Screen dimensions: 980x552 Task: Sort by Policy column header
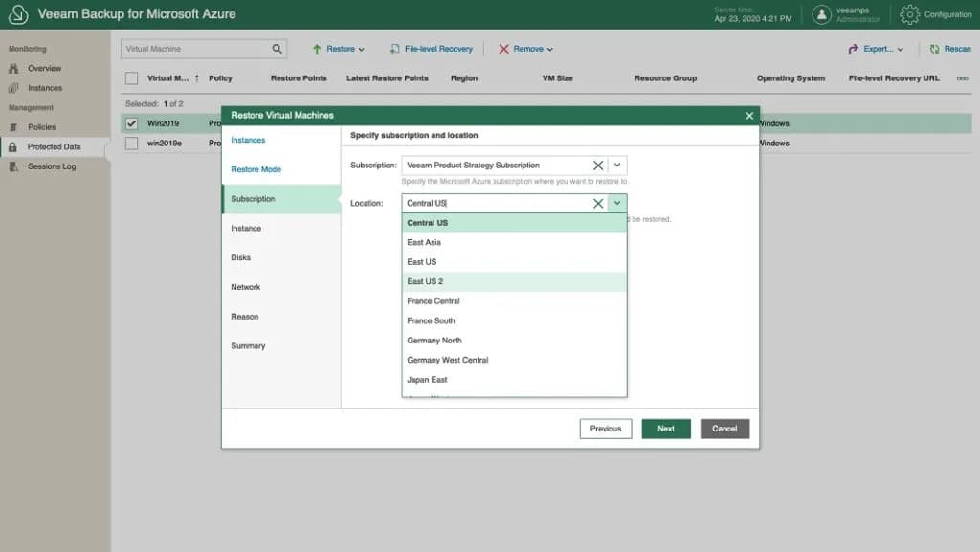(x=220, y=78)
